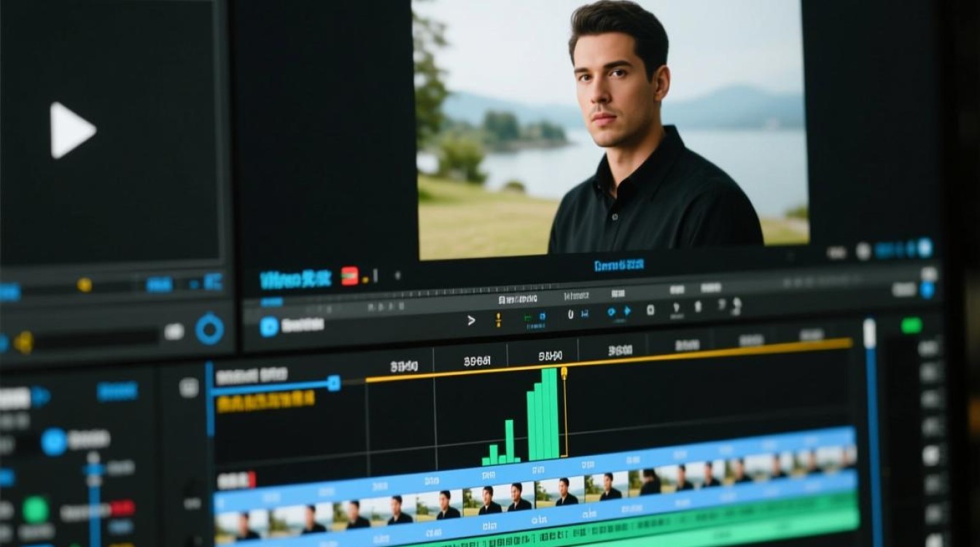Select the yellow marker icon beside the white arrow
Image resolution: width=980 pixels, height=547 pixels.
coord(499,319)
